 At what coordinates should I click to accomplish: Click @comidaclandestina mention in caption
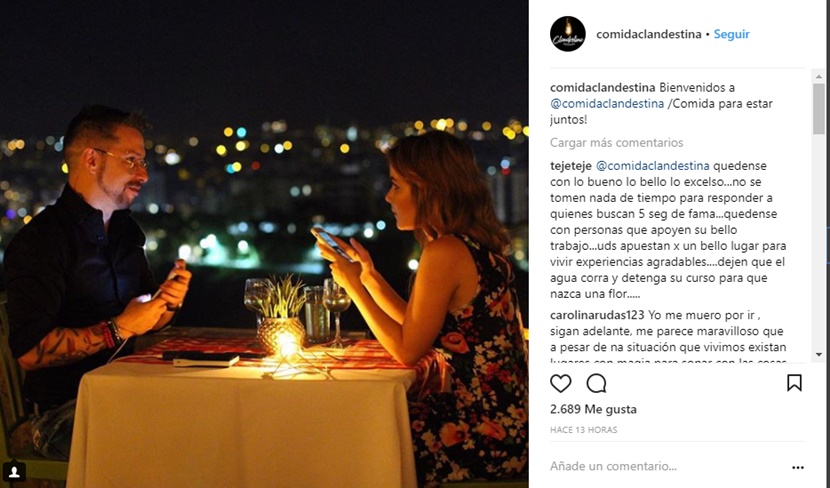tap(607, 104)
